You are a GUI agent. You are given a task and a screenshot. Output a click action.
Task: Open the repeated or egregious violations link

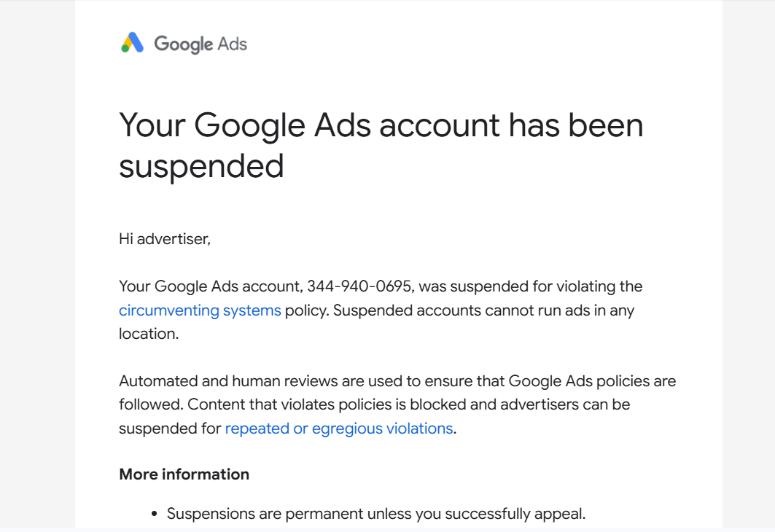[x=339, y=429]
